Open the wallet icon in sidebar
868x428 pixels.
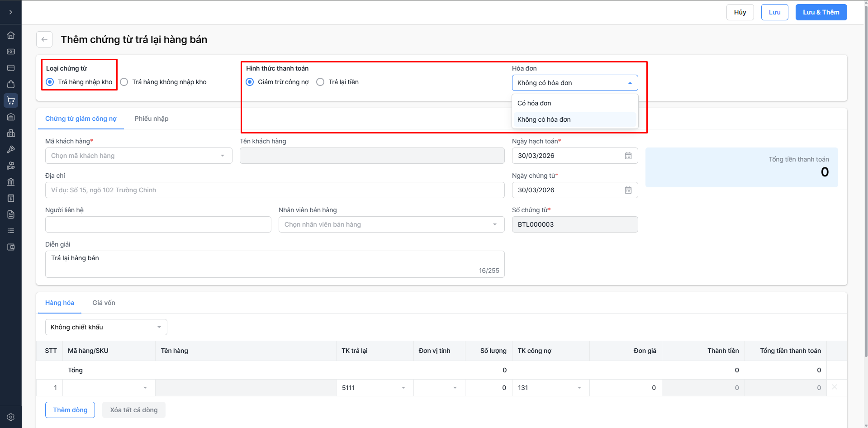11,247
